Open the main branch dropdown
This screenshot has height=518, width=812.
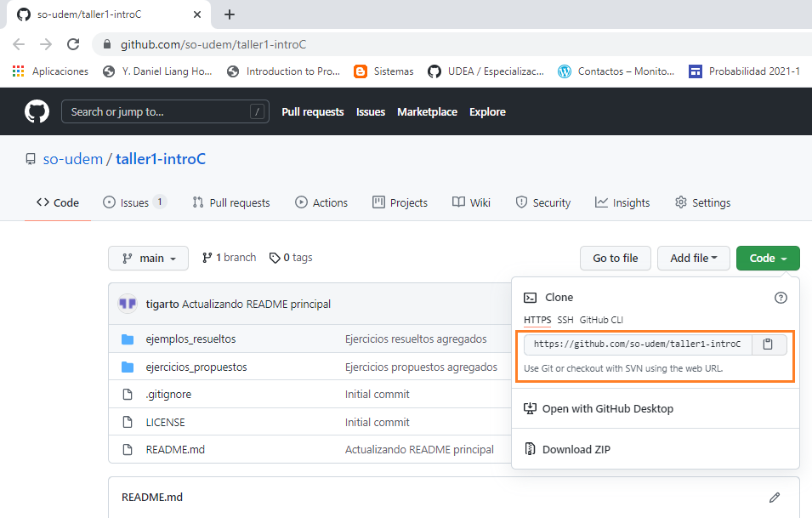(x=148, y=258)
